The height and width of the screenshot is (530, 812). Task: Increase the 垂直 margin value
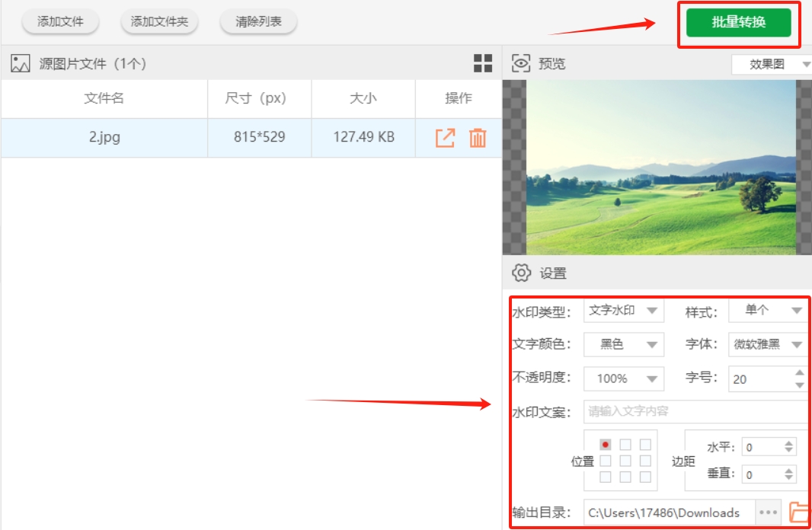[x=788, y=471]
